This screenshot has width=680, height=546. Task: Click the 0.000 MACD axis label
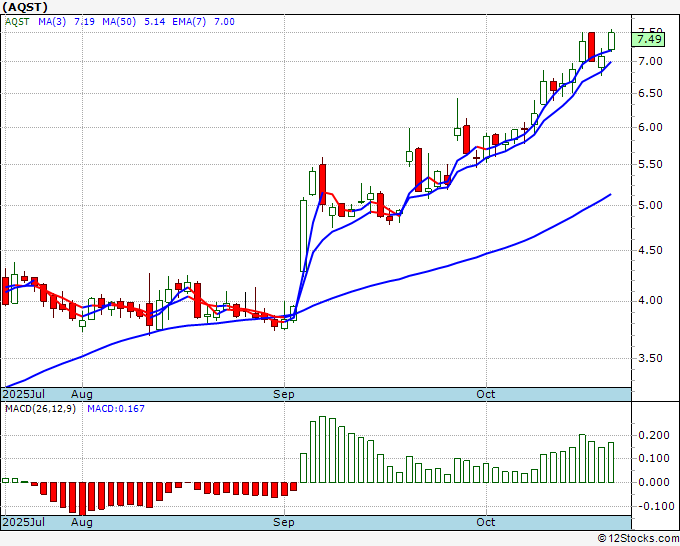tap(654, 482)
